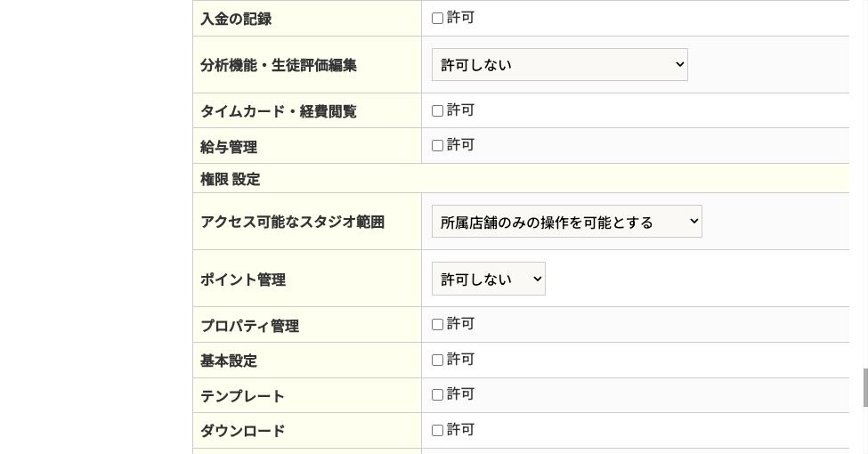The height and width of the screenshot is (454, 868).
Task: Tick the タイムカード・経費閲覧 checkbox
Action: [x=437, y=111]
